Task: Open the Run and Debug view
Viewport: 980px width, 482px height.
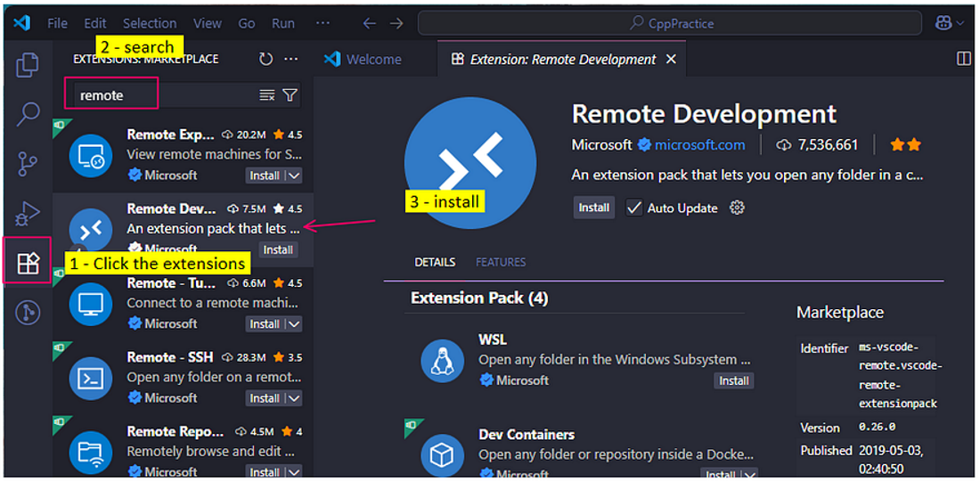Action: click(x=28, y=214)
